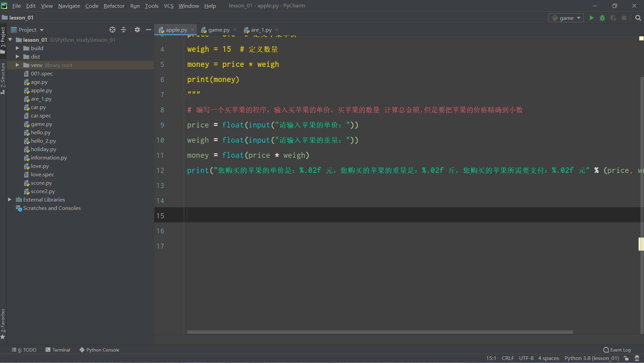Click the fold marker on line 7
The image size is (644, 363).
click(x=184, y=95)
